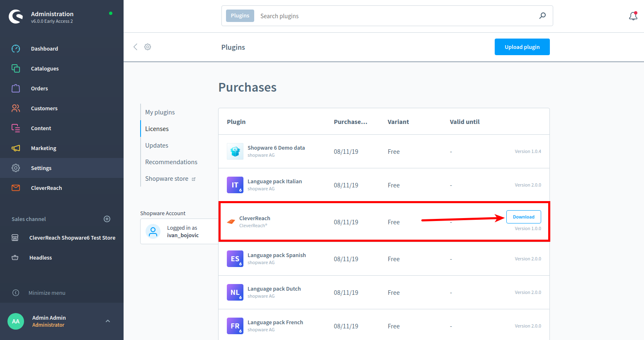Click the Shopware logo icon
Screen dimensions: 644x340
tap(16, 17)
